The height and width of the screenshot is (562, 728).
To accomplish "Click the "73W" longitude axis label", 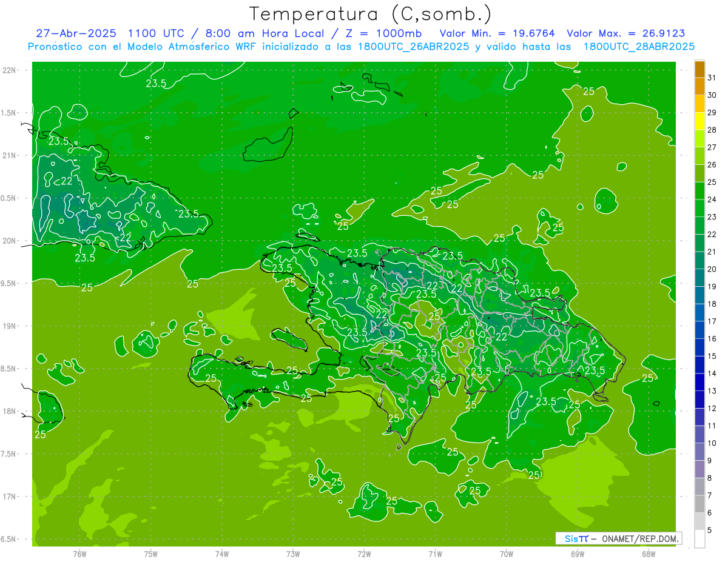I will (293, 554).
